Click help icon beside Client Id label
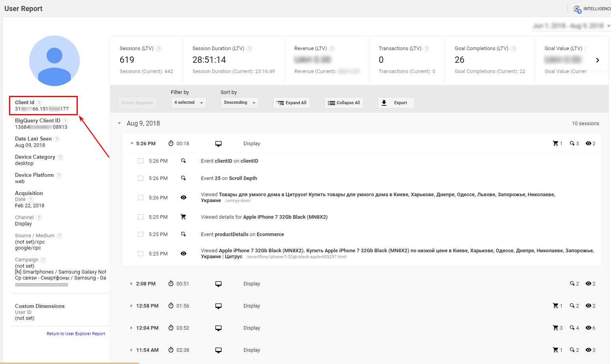The width and height of the screenshot is (611, 364). coord(39,103)
